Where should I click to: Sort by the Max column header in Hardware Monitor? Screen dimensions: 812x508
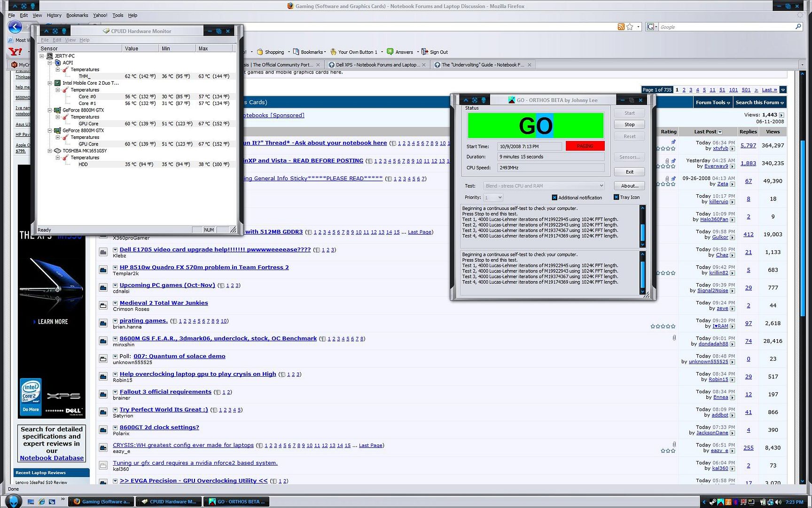coord(214,48)
